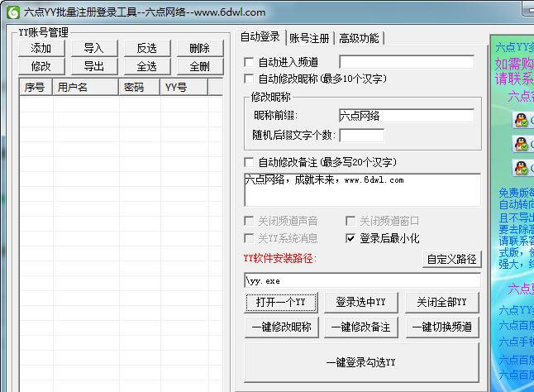The image size is (534, 392).
Task: Click 全删 to delete all accounts
Action: pos(199,66)
